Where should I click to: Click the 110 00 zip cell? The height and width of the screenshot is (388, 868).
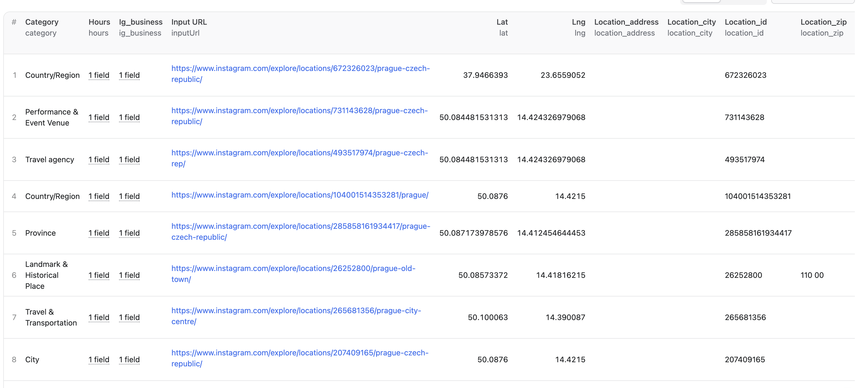[x=812, y=275]
